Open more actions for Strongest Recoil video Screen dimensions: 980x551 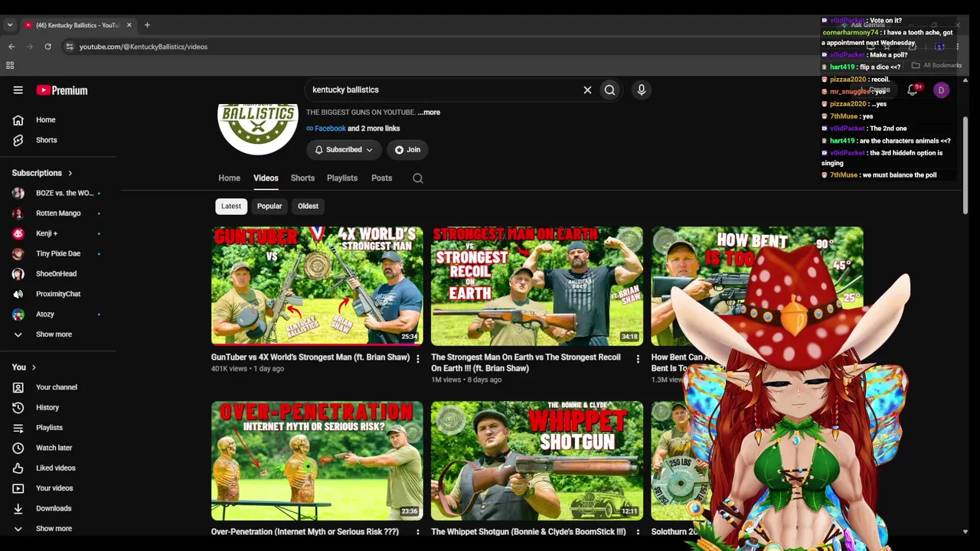click(638, 358)
